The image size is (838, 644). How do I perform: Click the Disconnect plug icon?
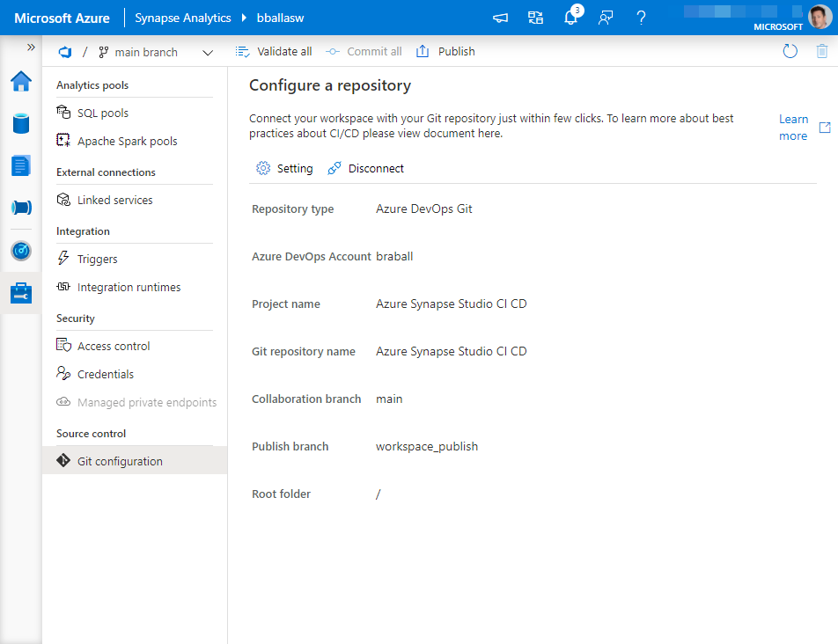coord(334,168)
